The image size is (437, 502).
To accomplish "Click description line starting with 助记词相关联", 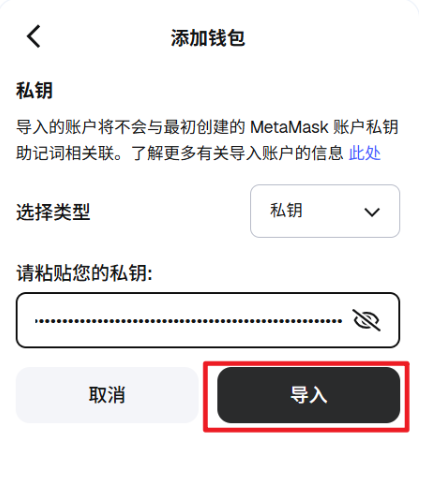I will pyautogui.click(x=198, y=153).
